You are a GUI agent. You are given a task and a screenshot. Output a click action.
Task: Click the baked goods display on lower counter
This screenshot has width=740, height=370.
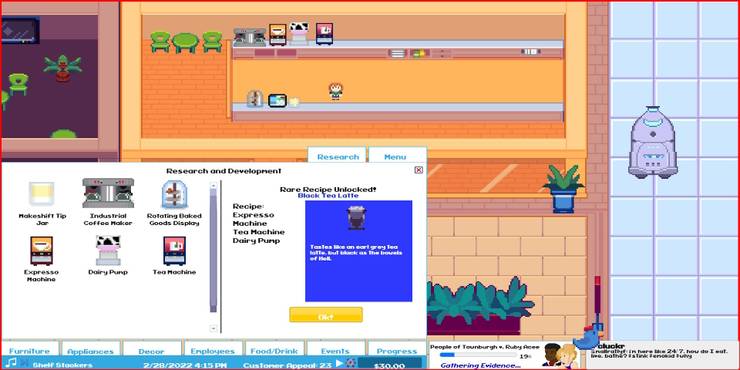click(x=255, y=99)
